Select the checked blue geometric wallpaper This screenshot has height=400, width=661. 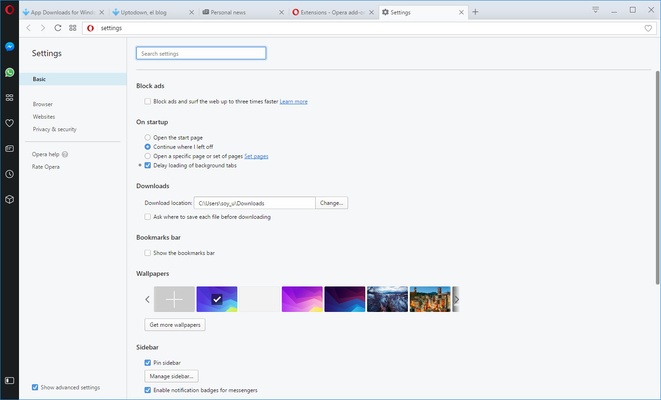[217, 299]
